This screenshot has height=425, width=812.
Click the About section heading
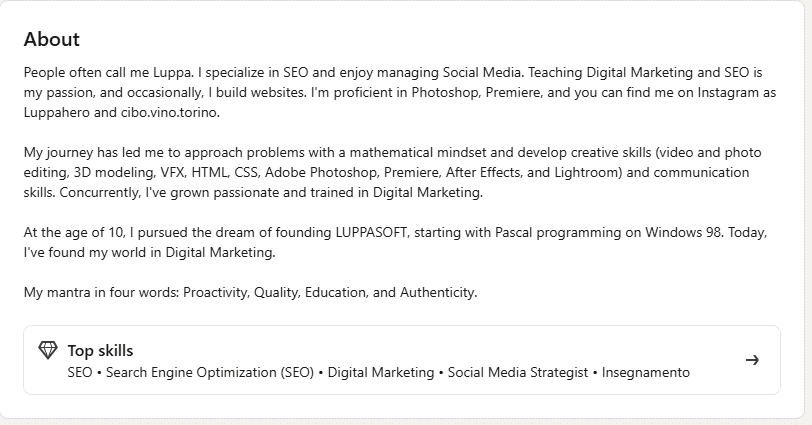tap(52, 39)
